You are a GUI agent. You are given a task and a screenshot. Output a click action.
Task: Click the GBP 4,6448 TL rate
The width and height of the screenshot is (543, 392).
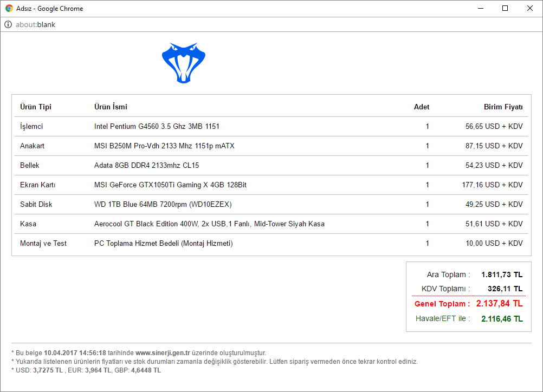[x=138, y=370]
